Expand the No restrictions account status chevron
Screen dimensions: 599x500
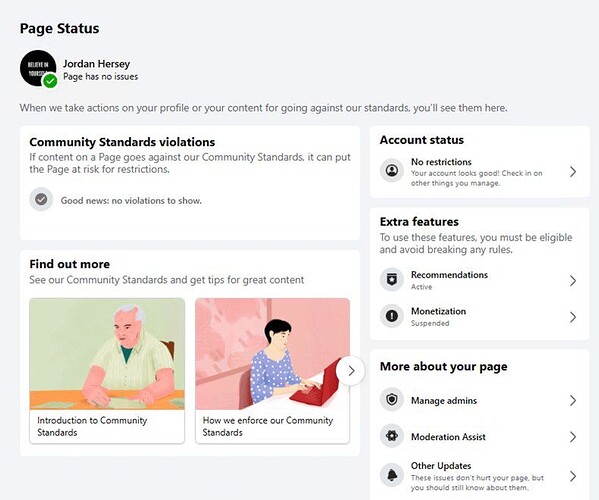tap(573, 172)
